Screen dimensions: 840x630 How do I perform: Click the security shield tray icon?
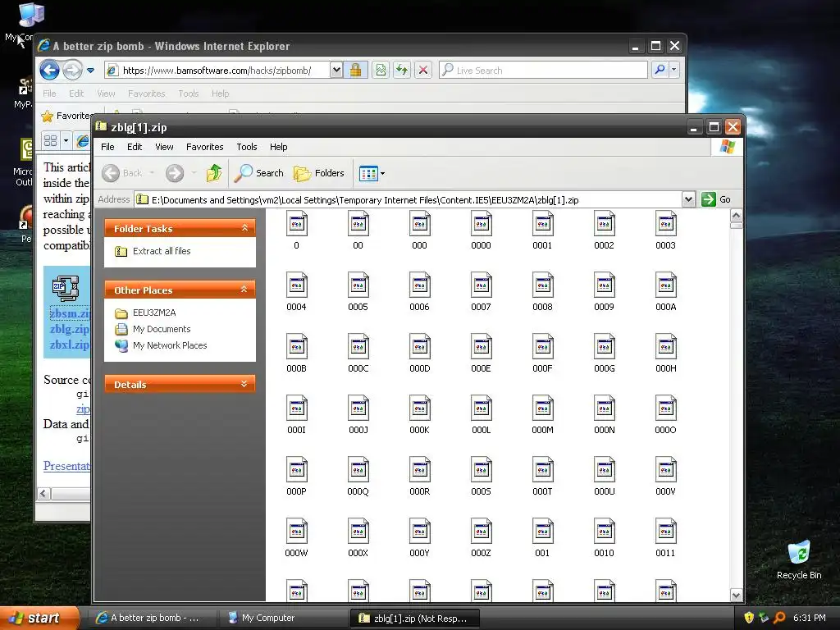(749, 618)
